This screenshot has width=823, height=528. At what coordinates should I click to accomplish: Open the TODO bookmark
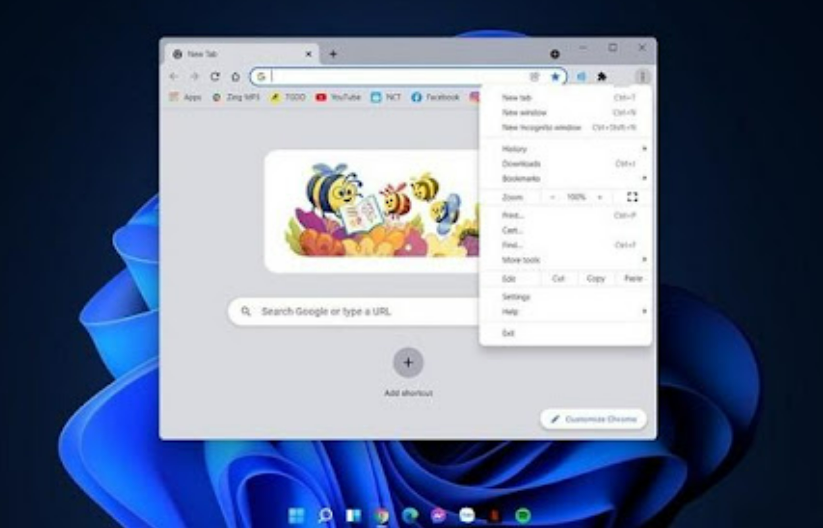pos(288,97)
